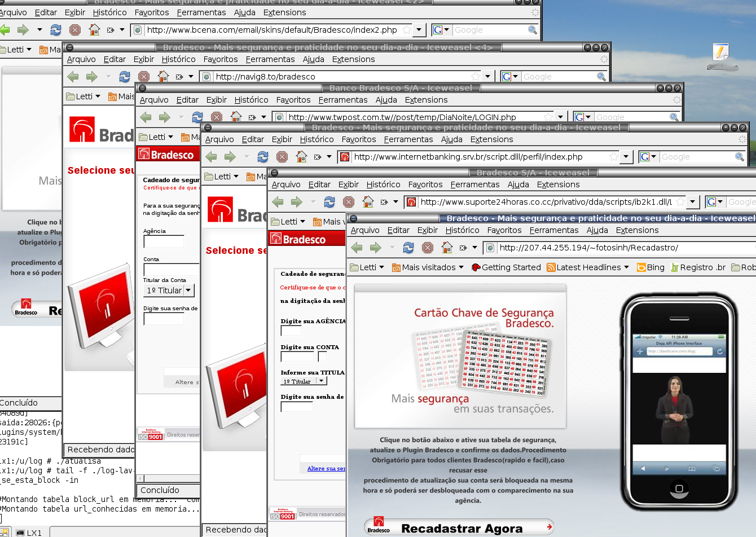Open Favoritos menu in internetbanking.srv.br window

[x=359, y=139]
